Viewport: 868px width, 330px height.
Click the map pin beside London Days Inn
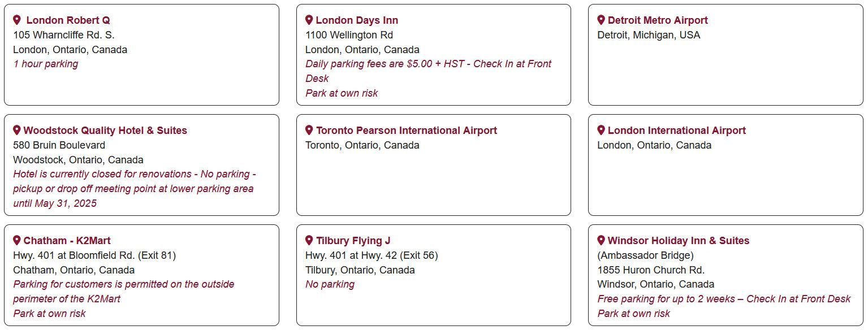tap(309, 20)
